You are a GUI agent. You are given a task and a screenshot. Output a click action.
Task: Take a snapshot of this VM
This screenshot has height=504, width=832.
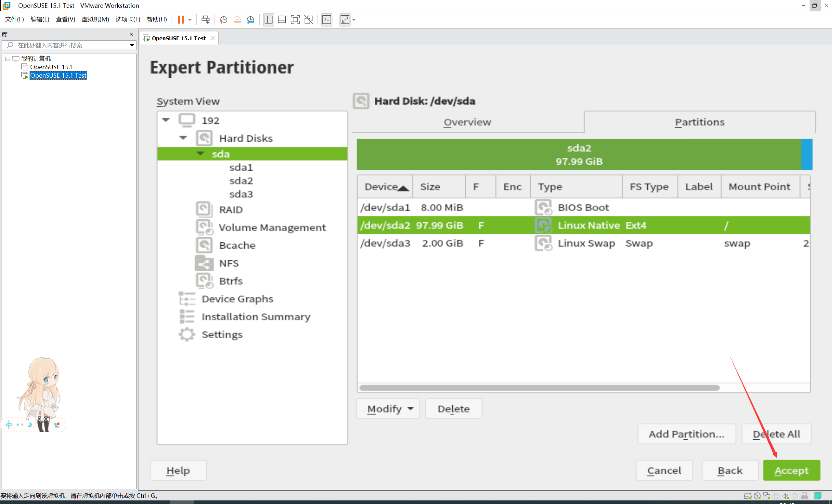pyautogui.click(x=223, y=19)
